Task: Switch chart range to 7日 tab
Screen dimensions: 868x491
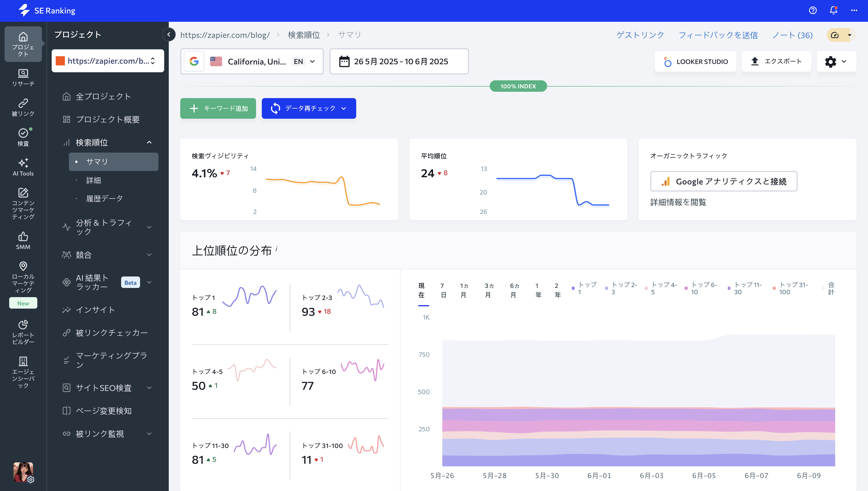Action: pyautogui.click(x=443, y=290)
